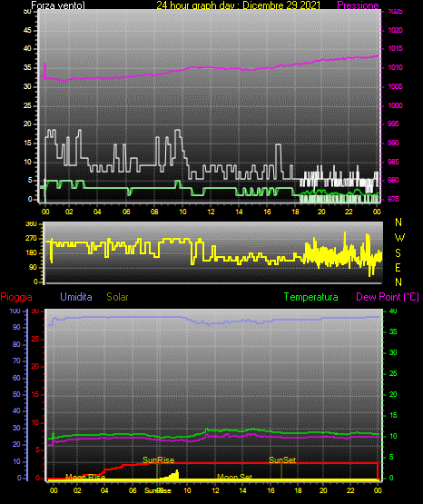Click the 18 hour tick on bottom graph
The image size is (423, 504).
298,490
